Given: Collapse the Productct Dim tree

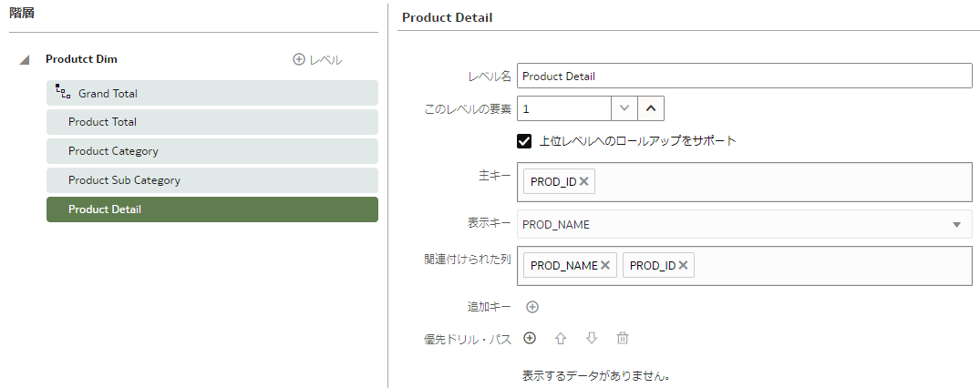Looking at the screenshot, I should point(25,60).
